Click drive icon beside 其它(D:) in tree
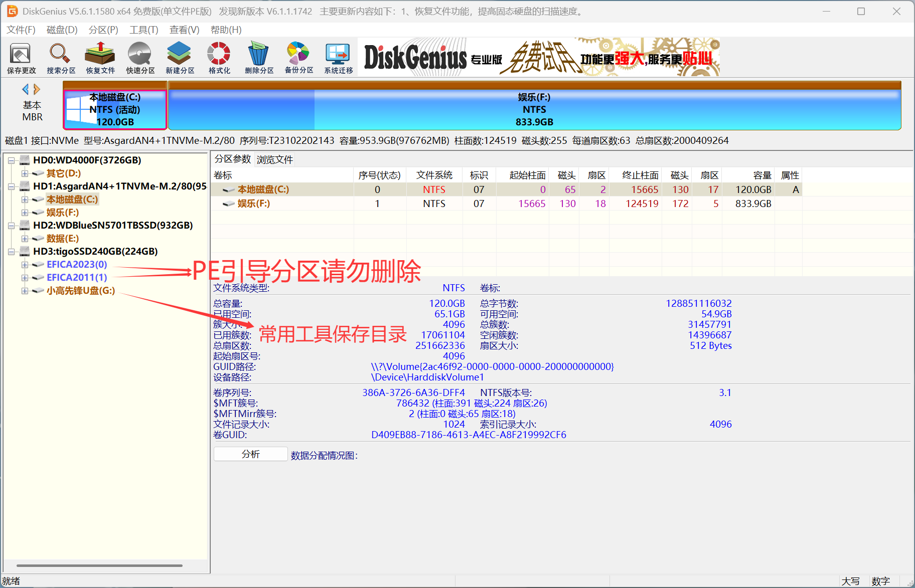The image size is (915, 588). [38, 173]
